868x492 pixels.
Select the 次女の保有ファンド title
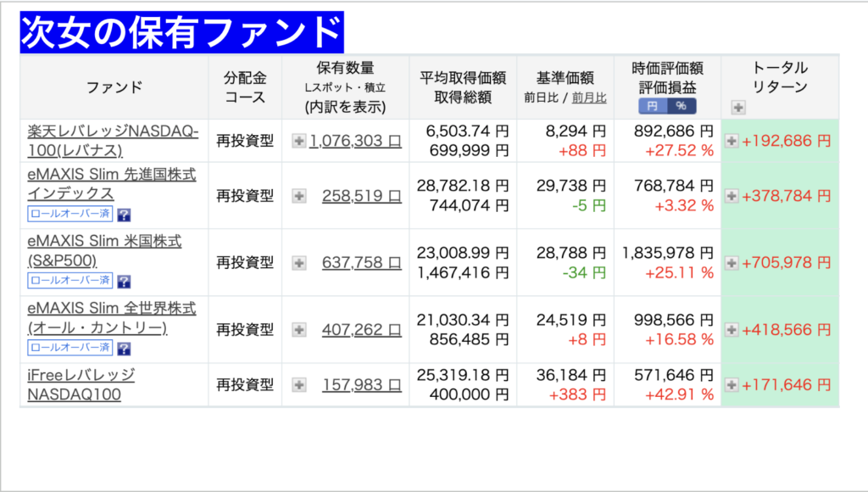181,32
